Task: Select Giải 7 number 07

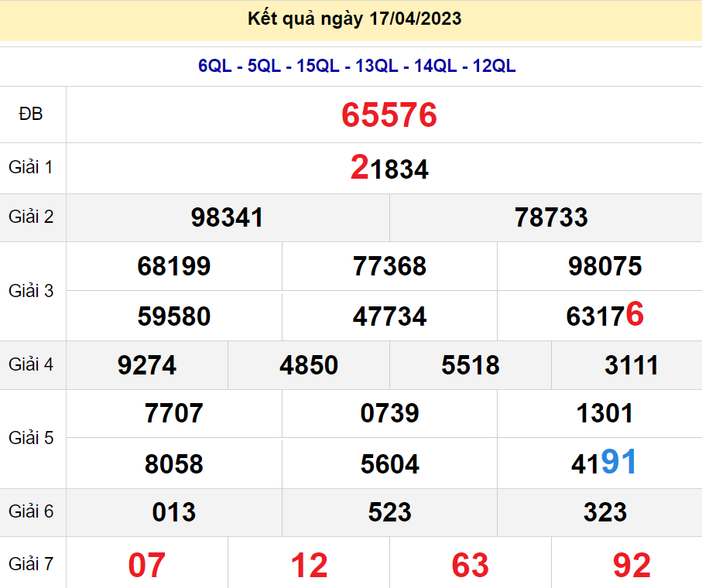Action: coord(147,565)
